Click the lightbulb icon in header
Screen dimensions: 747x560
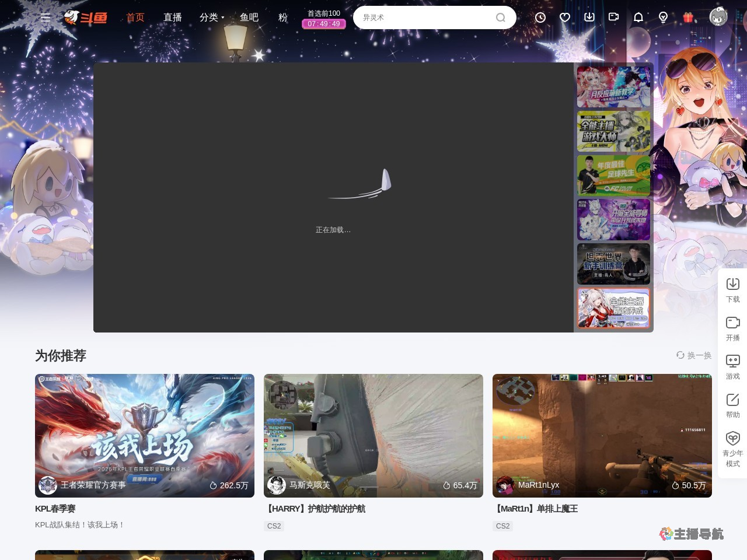(x=663, y=17)
